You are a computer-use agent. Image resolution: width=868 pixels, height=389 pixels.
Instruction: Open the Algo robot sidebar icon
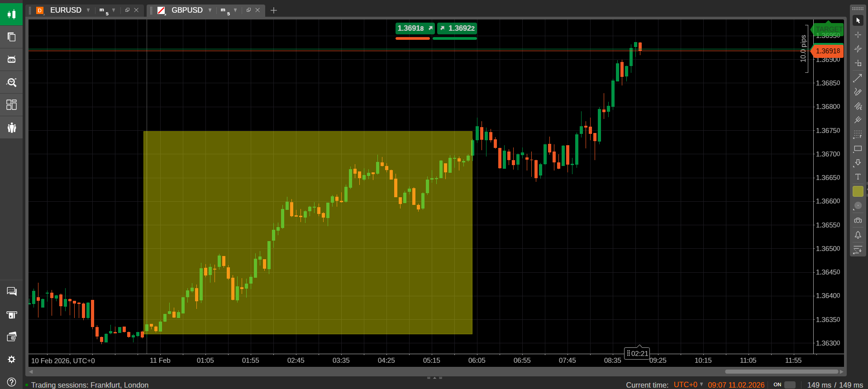pos(11,60)
